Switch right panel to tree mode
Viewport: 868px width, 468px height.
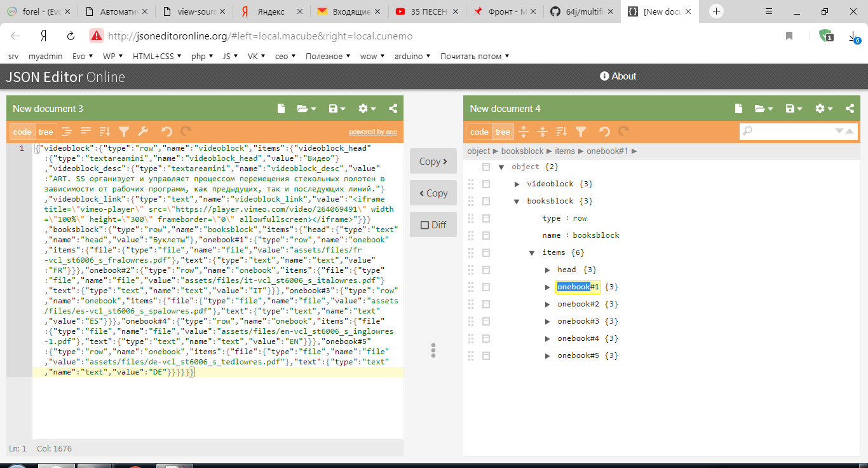[x=503, y=132]
